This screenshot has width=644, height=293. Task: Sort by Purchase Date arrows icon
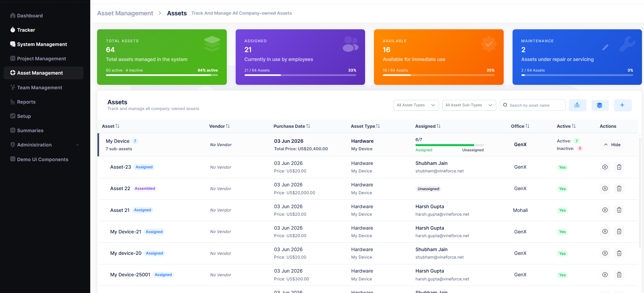[x=308, y=126]
